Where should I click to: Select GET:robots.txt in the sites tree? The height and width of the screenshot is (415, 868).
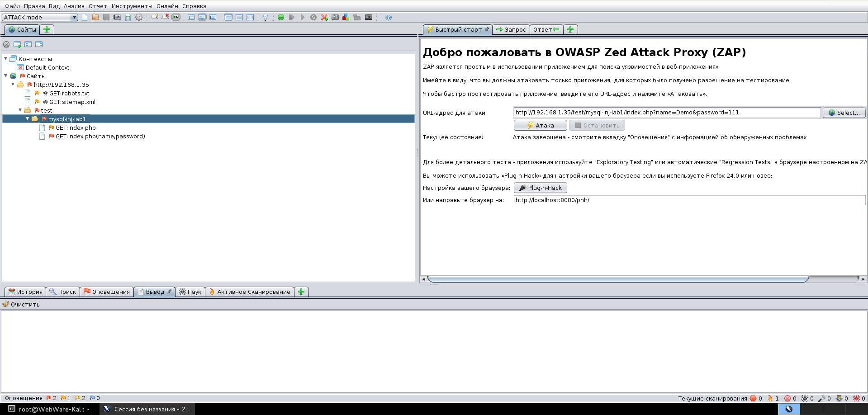69,93
